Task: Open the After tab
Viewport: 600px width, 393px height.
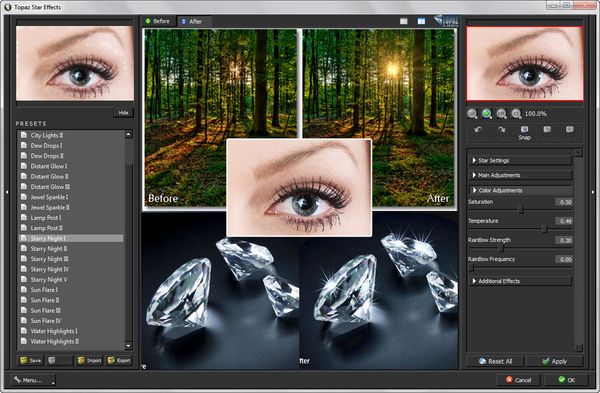Action: [192, 21]
